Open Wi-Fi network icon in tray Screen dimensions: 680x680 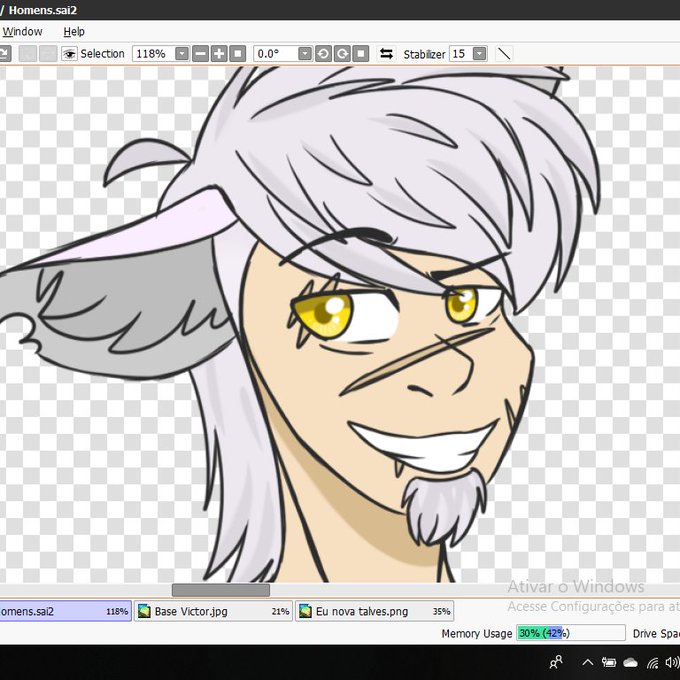coord(652,662)
